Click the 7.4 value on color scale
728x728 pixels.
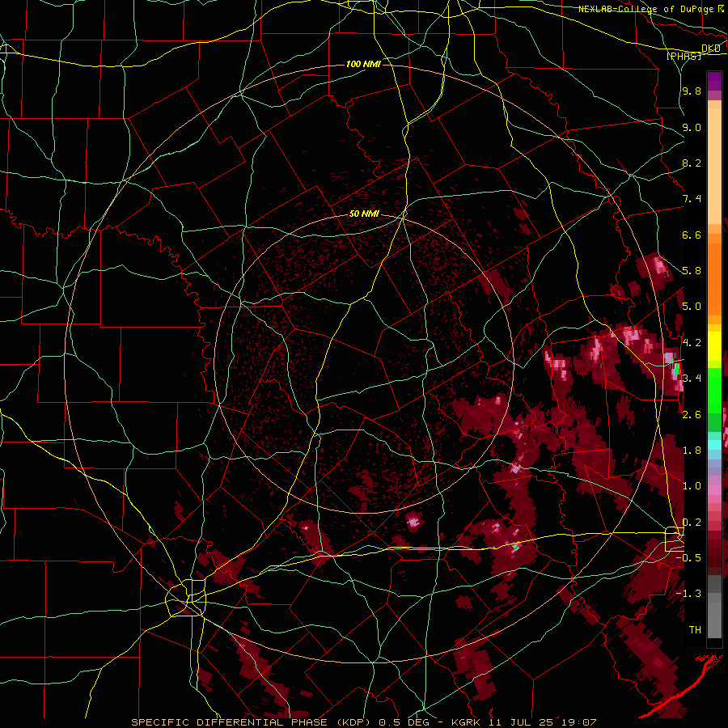tap(692, 199)
